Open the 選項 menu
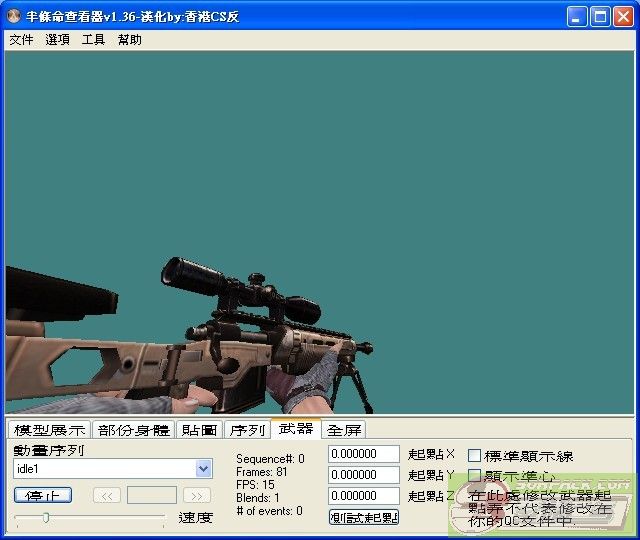Viewport: 640px width, 540px height. coord(57,40)
